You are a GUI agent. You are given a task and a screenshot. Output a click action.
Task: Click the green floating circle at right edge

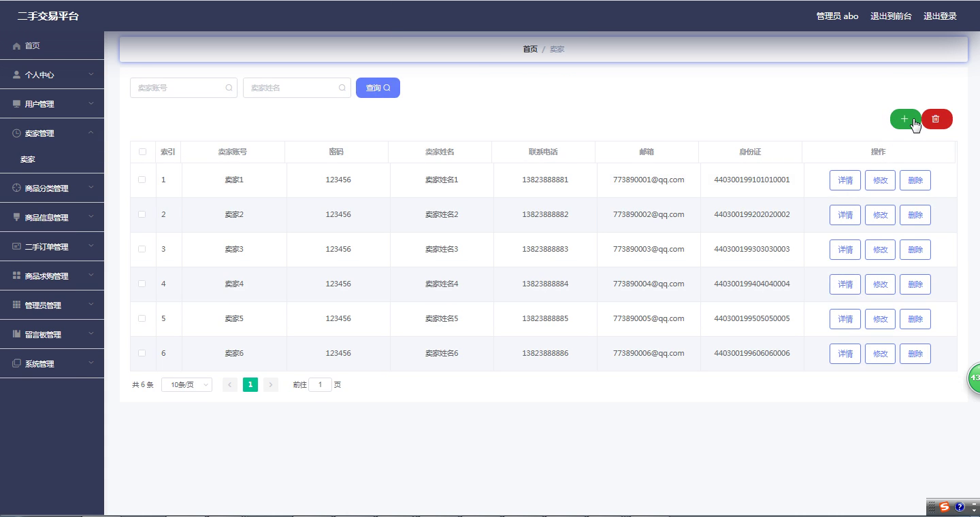974,378
